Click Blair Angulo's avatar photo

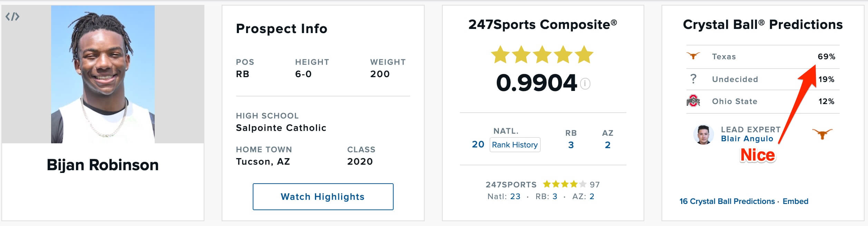pyautogui.click(x=703, y=134)
